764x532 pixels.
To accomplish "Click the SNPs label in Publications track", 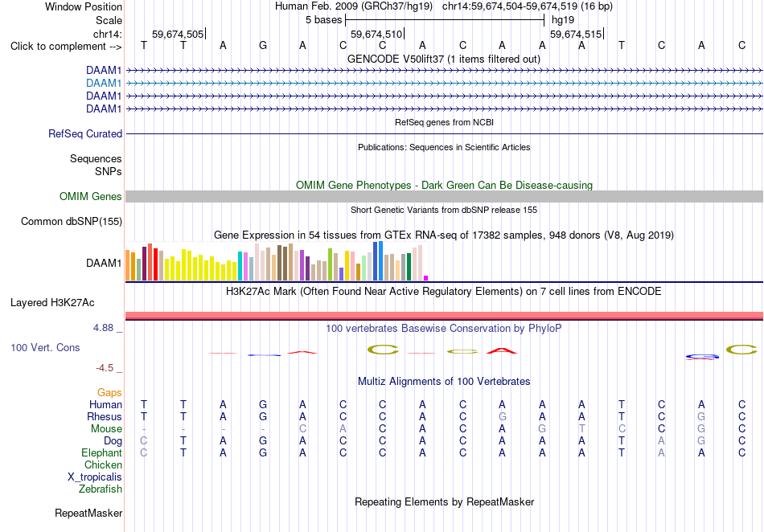I will click(109, 171).
